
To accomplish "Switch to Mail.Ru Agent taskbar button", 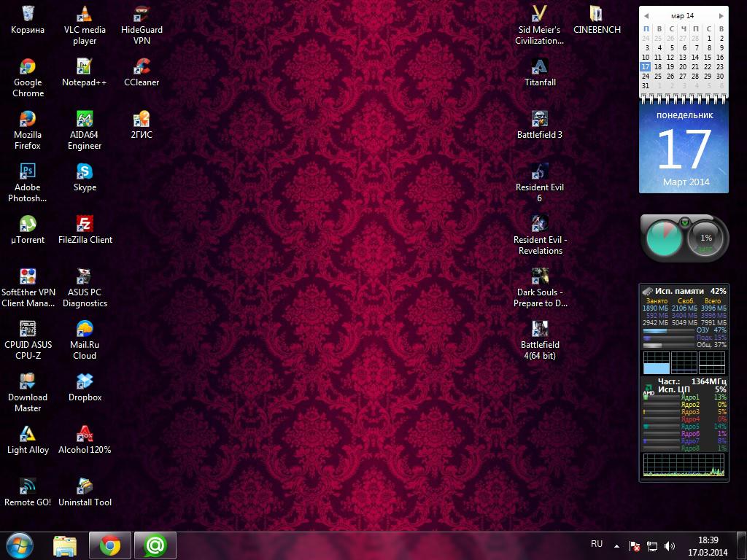I will tap(155, 545).
